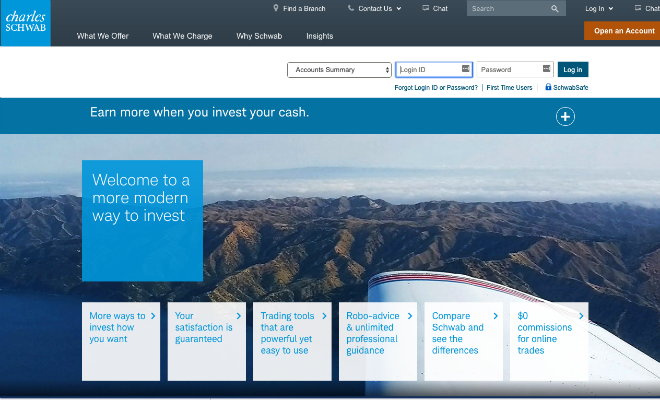Open the Log In dropdown in top bar
Viewport: 660px width, 400px height.
(x=598, y=8)
